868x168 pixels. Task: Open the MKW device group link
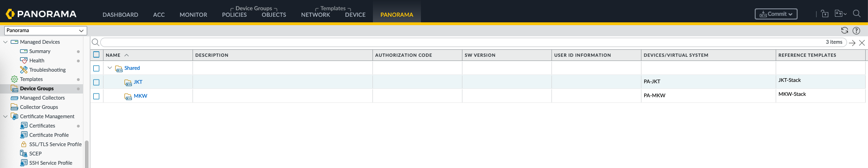[x=140, y=96]
